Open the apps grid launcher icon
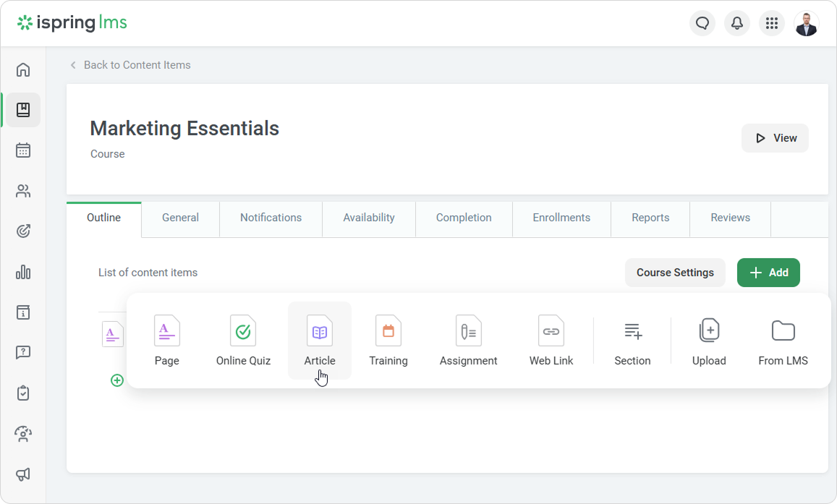This screenshot has height=504, width=837. tap(771, 24)
